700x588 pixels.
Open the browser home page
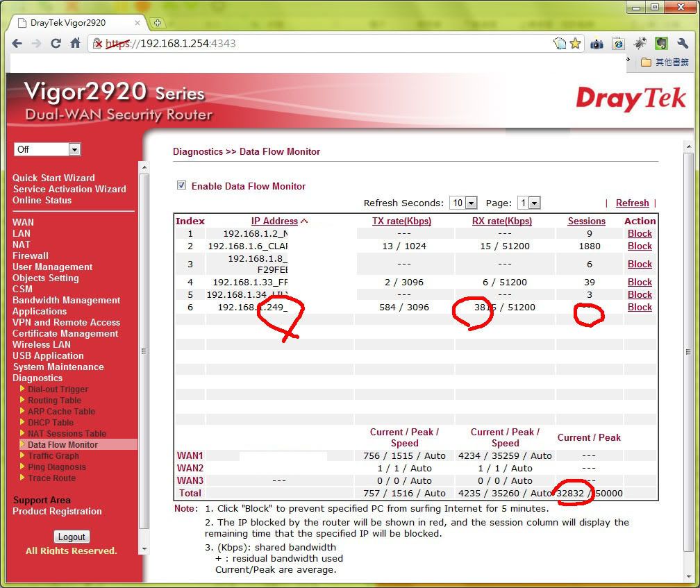(x=76, y=43)
